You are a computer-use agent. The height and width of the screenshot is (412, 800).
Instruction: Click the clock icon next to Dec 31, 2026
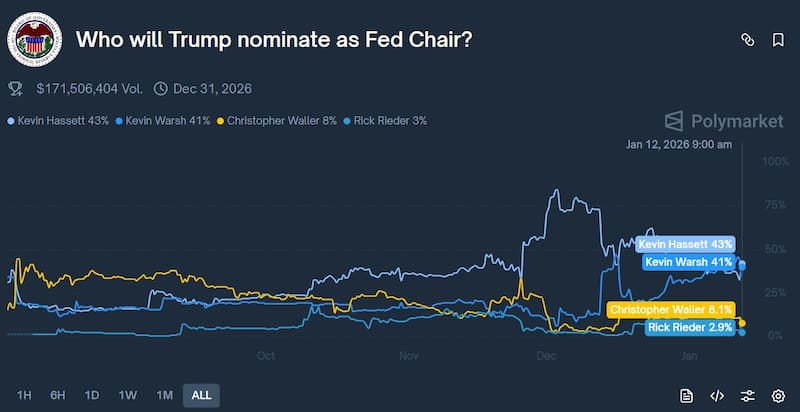pos(160,89)
